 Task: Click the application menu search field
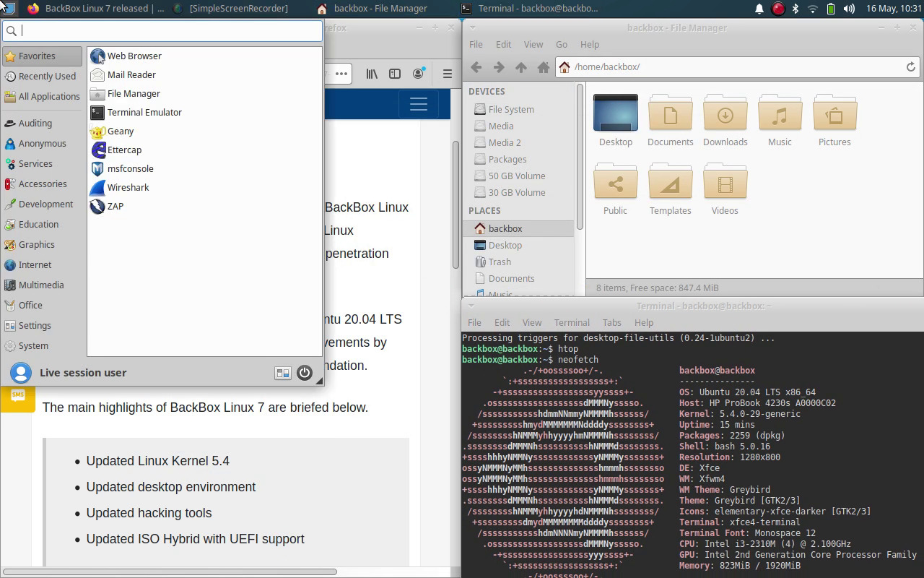coord(162,31)
